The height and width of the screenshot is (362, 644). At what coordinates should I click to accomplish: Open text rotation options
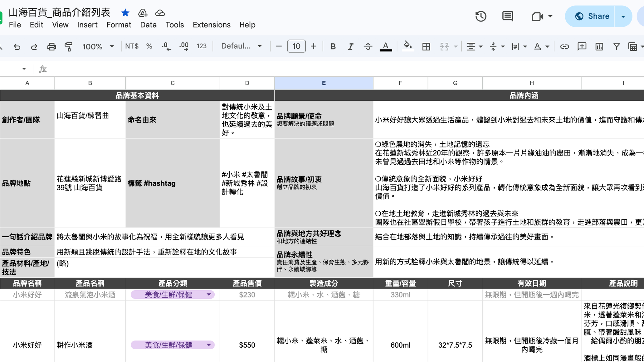tap(541, 46)
